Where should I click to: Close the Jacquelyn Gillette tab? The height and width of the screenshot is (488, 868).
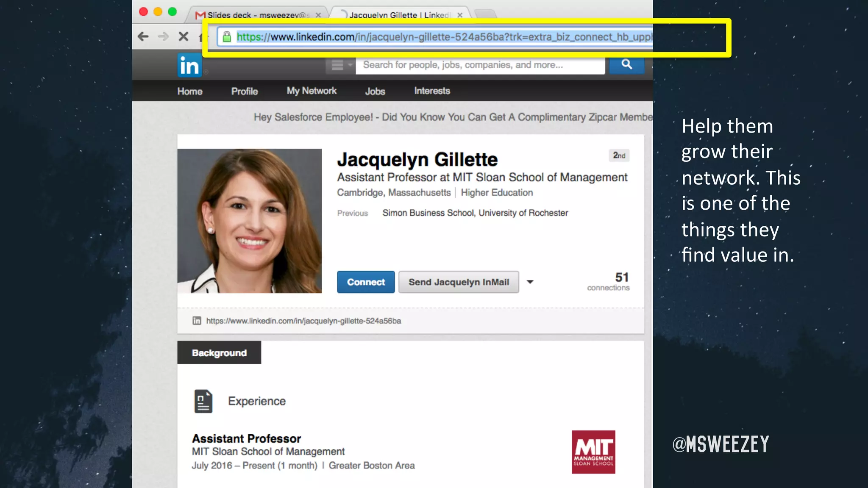(x=460, y=15)
